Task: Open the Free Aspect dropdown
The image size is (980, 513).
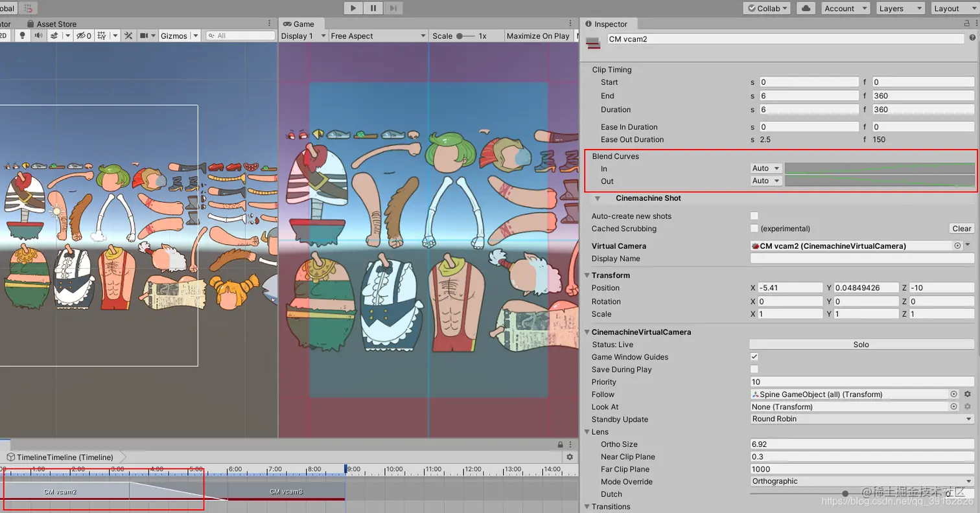Action: 379,36
